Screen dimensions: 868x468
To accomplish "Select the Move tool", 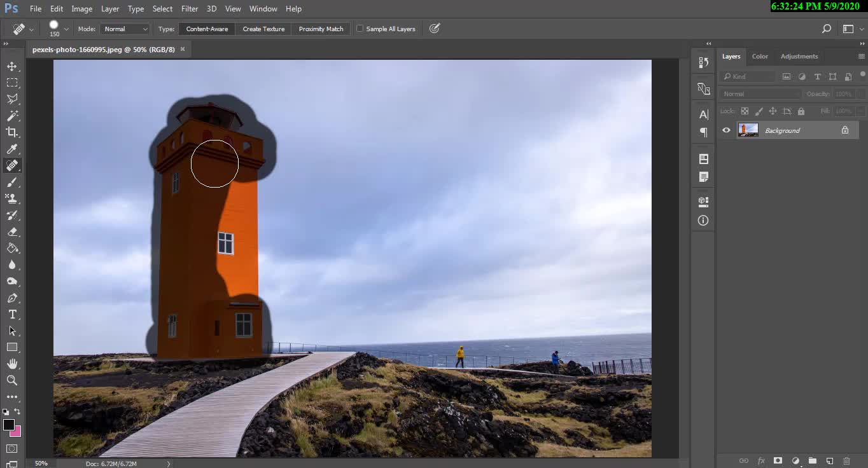I will (12, 66).
